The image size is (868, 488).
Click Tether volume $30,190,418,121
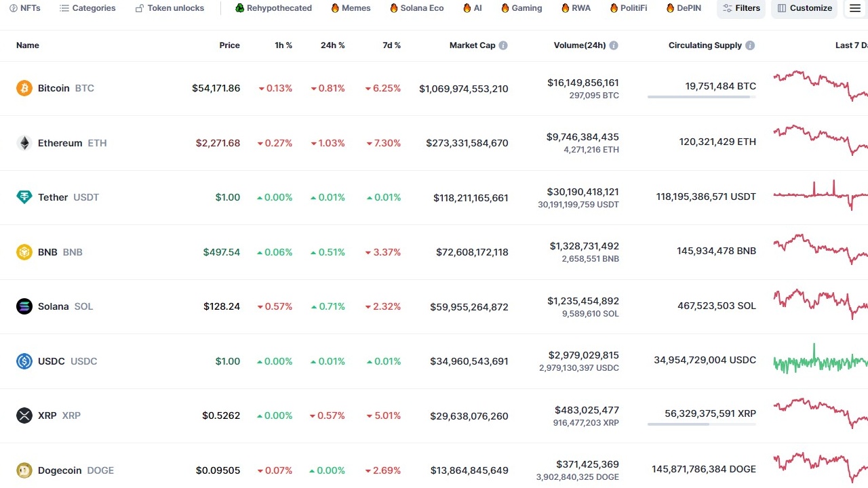(x=583, y=192)
